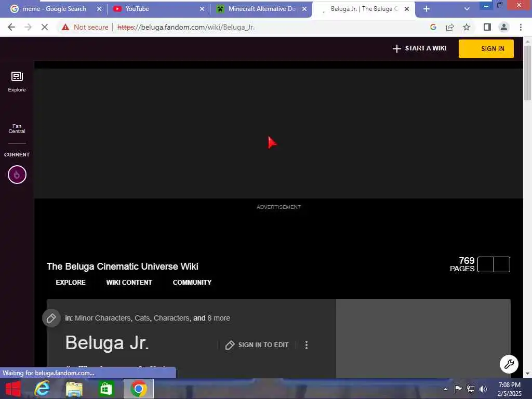The height and width of the screenshot is (399, 532).
Task: Open the Windows Start button
Action: tap(13, 389)
